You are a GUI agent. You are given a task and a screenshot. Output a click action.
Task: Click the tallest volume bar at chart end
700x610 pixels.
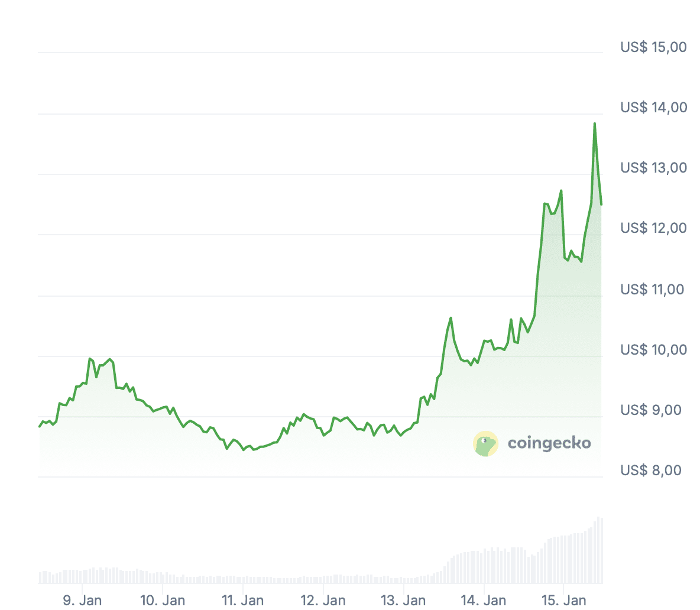598,550
